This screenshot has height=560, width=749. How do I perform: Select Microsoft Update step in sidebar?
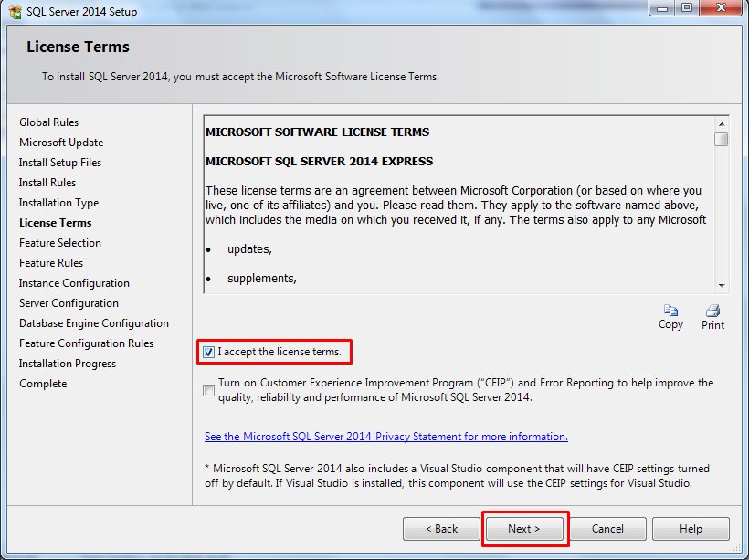click(x=61, y=143)
